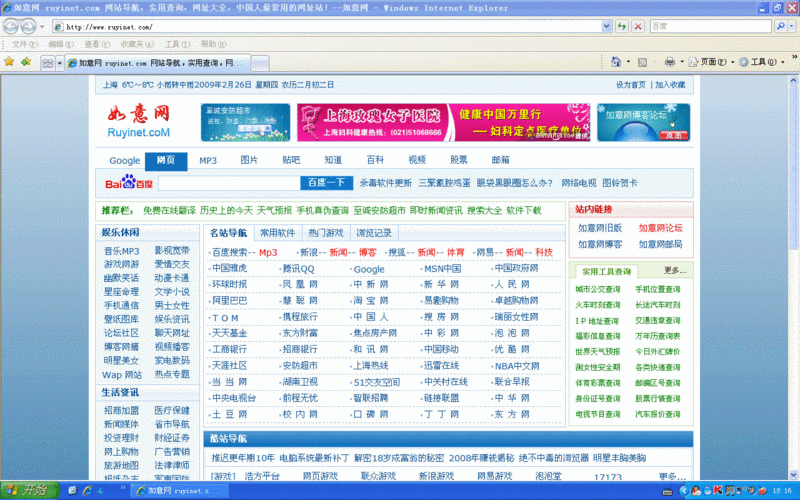Open the 收藏夹 menu
The height and width of the screenshot is (500, 800).
pyautogui.click(x=137, y=44)
